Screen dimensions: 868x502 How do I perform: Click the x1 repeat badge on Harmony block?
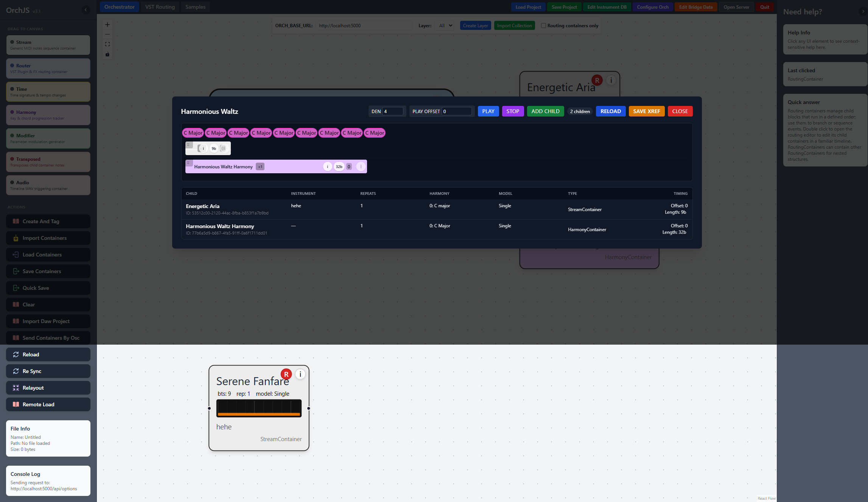[x=260, y=166]
